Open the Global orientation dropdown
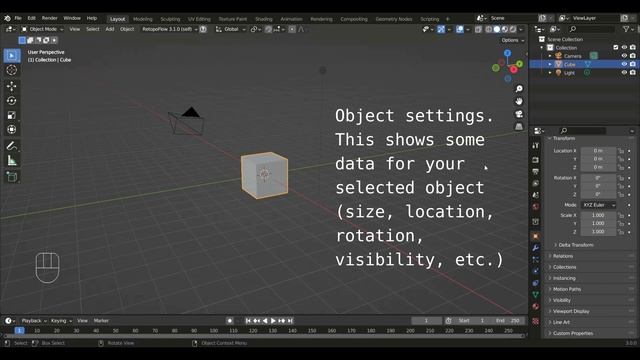This screenshot has height=360, width=640. point(231,29)
